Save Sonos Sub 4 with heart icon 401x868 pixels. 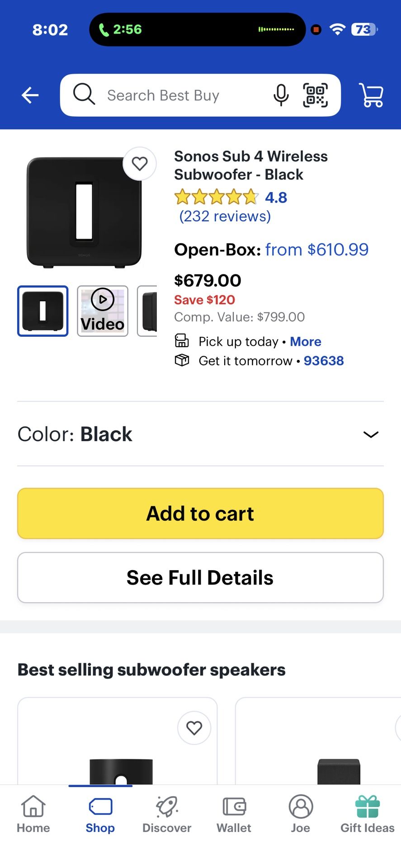pos(140,164)
